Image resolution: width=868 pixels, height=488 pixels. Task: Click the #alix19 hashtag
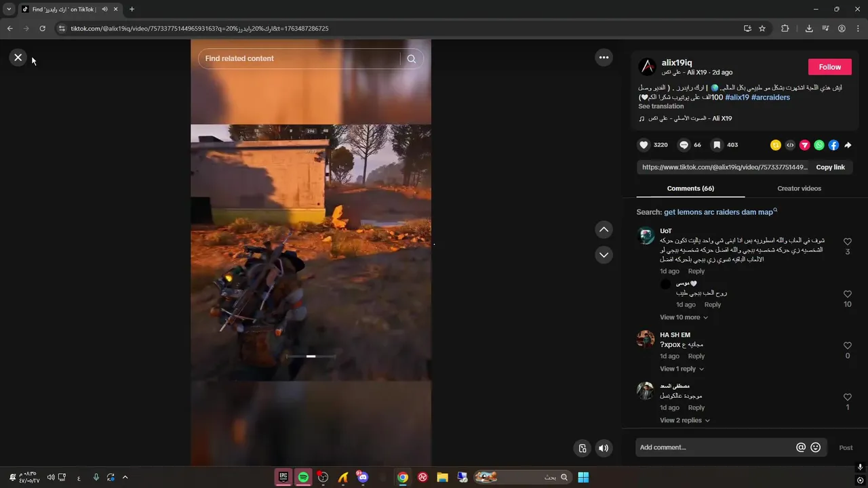737,98
